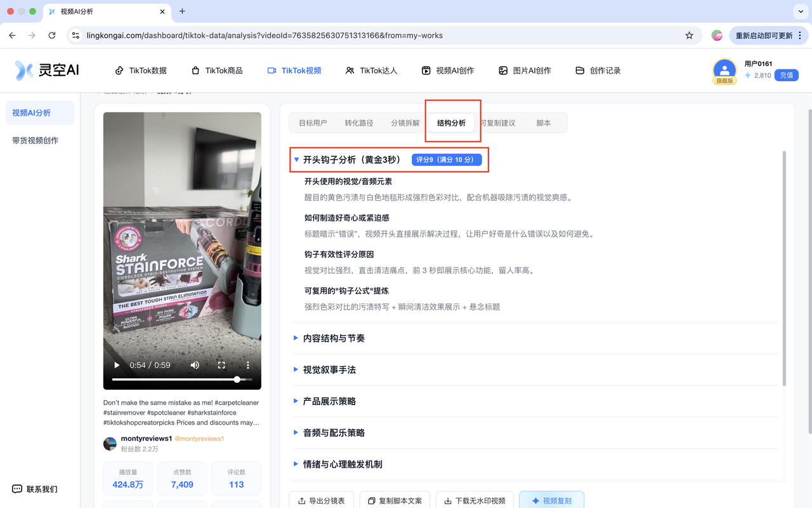Click the 播放量 424.8万 stat card
Image resolution: width=812 pixels, height=508 pixels.
click(128, 479)
